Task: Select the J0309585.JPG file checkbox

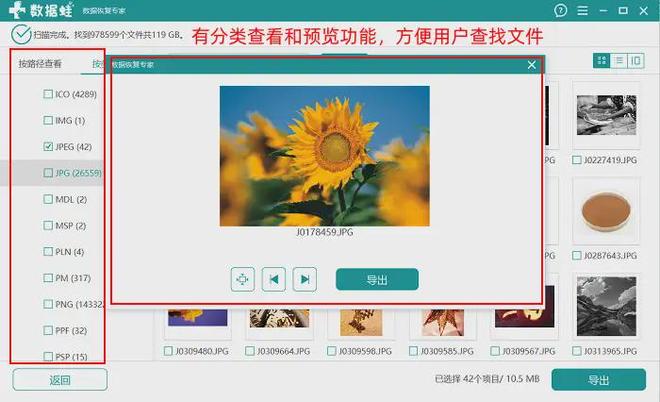Action: pyautogui.click(x=413, y=351)
